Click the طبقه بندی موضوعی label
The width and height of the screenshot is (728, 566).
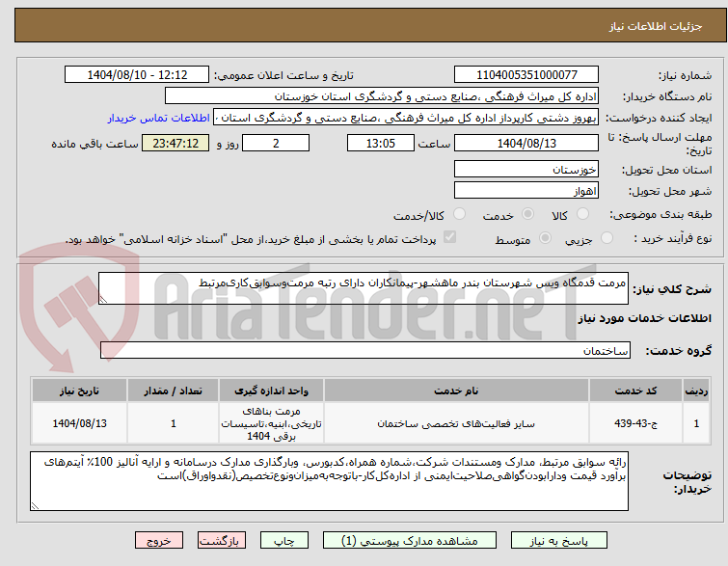661,214
